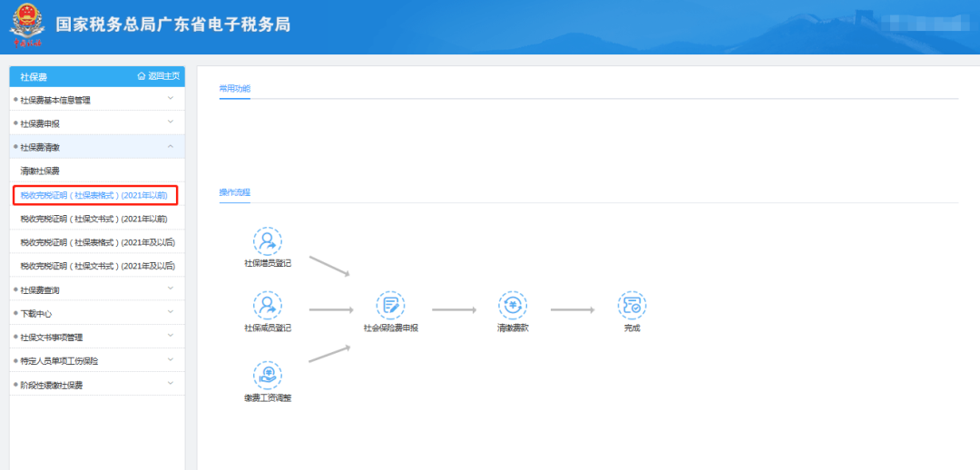The width and height of the screenshot is (980, 470).
Task: Return to home via 返回主页
Action: [x=159, y=76]
